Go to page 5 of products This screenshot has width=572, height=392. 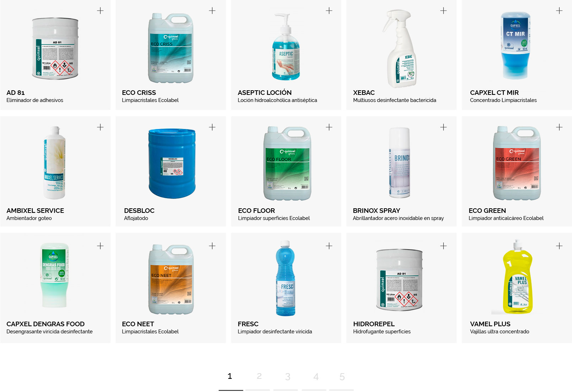pos(342,377)
